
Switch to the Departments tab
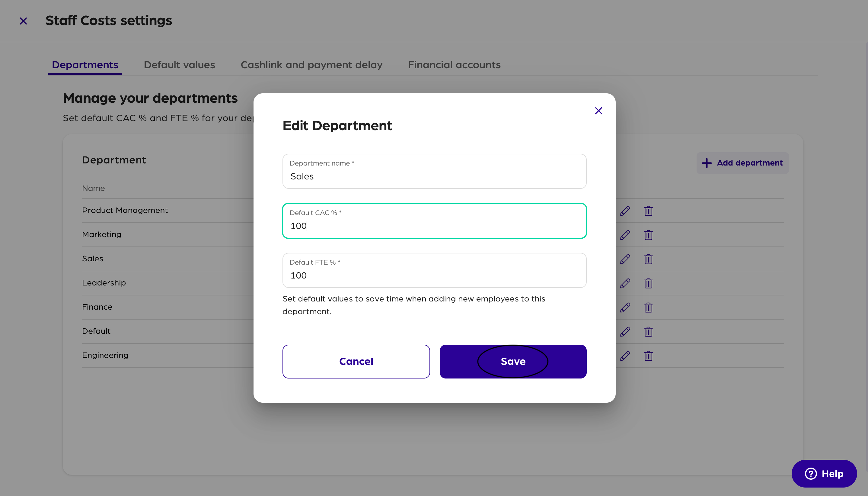85,65
